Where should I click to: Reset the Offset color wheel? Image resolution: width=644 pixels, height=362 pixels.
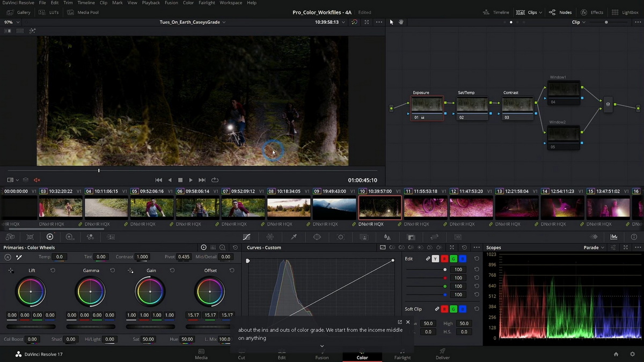pos(232,270)
